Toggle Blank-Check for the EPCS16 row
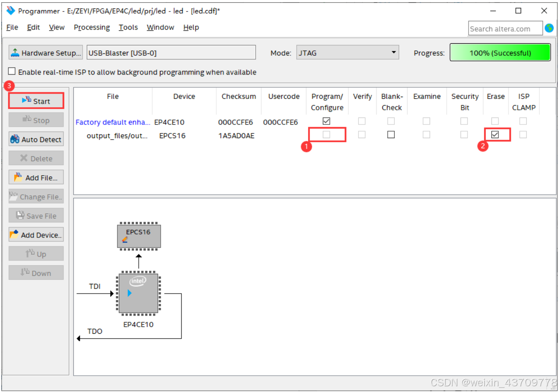559x392 pixels. pos(391,135)
